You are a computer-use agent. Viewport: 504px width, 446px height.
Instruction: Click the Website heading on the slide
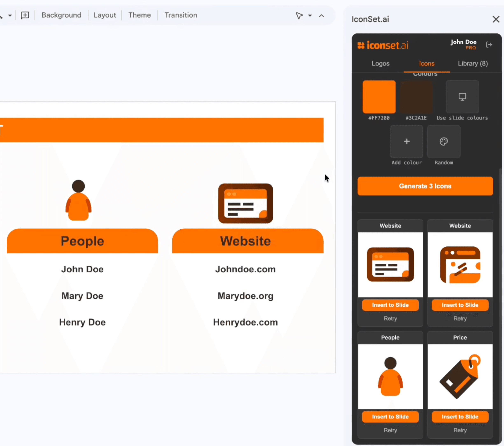pos(245,241)
